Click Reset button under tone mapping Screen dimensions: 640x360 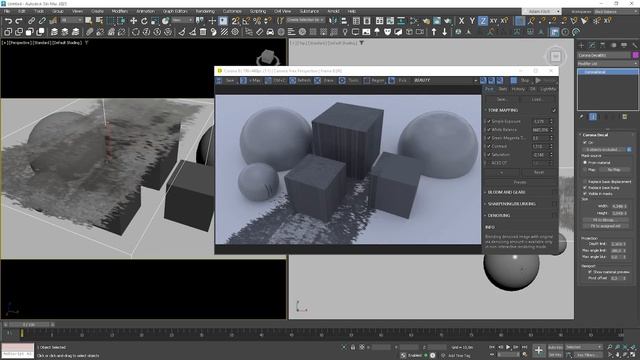pos(539,173)
